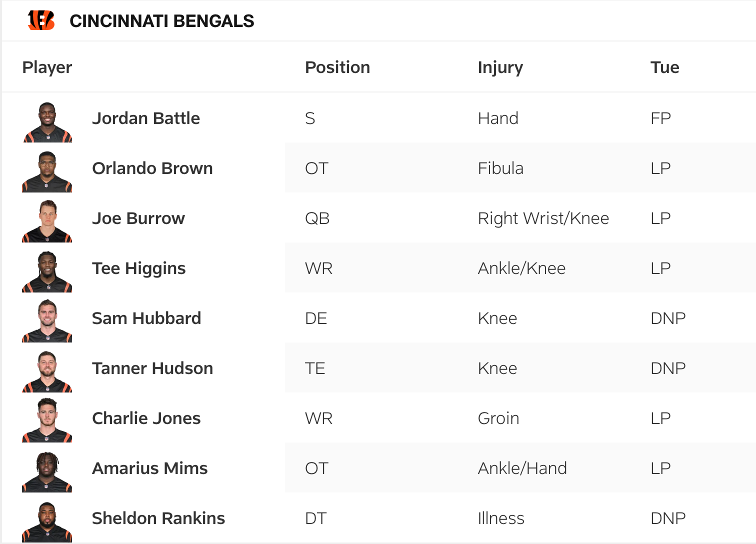The width and height of the screenshot is (756, 544).
Task: Click the Cincinnati Bengals team logo
Action: coord(41,20)
